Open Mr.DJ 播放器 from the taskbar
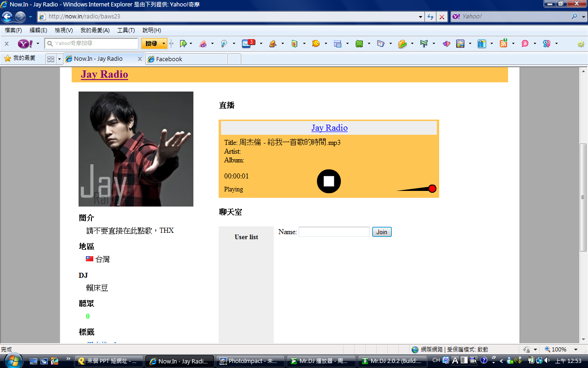The image size is (588, 368). click(x=321, y=361)
